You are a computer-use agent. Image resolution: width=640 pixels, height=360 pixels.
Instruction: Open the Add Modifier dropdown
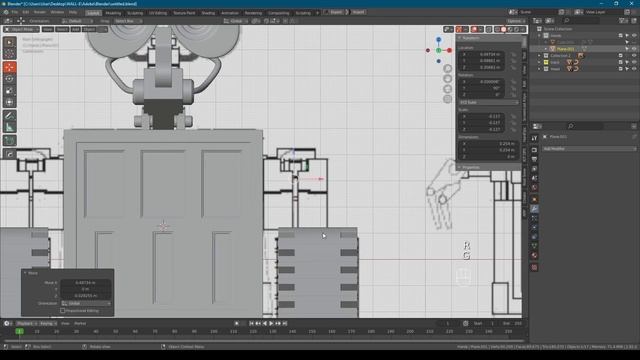tap(589, 149)
